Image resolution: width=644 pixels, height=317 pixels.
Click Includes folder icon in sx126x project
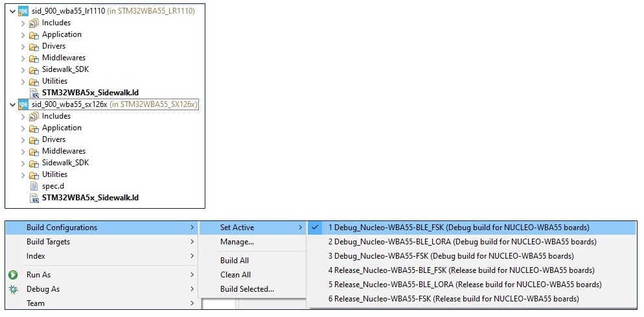click(34, 116)
